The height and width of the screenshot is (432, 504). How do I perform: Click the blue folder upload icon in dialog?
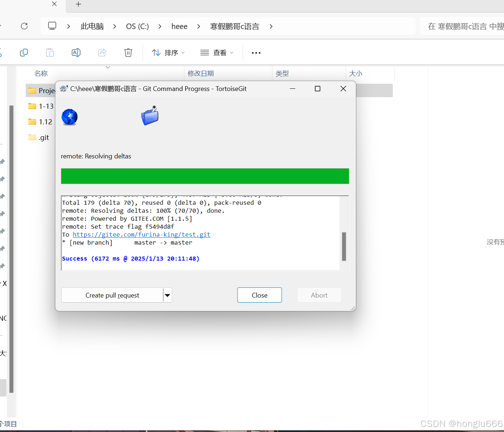click(150, 116)
